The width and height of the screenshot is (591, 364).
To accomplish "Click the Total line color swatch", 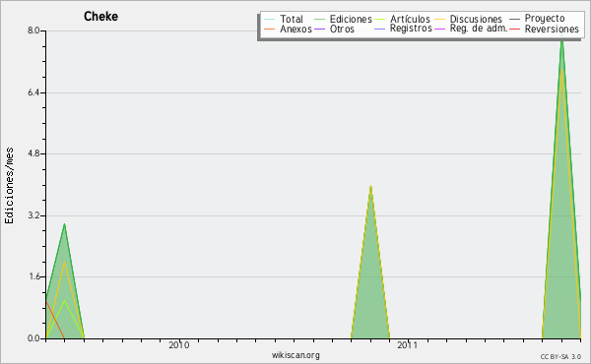I will pos(270,20).
